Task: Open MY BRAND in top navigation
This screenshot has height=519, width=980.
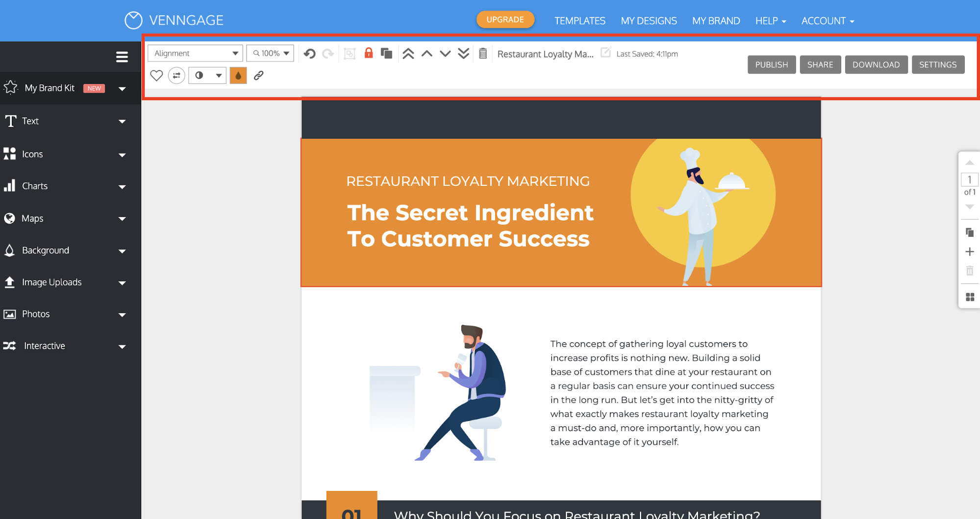Action: (x=716, y=21)
